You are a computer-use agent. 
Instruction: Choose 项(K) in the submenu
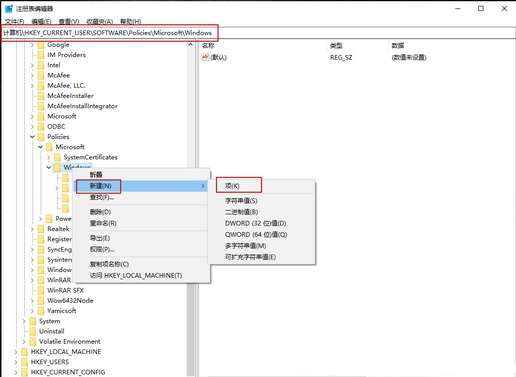coord(262,186)
